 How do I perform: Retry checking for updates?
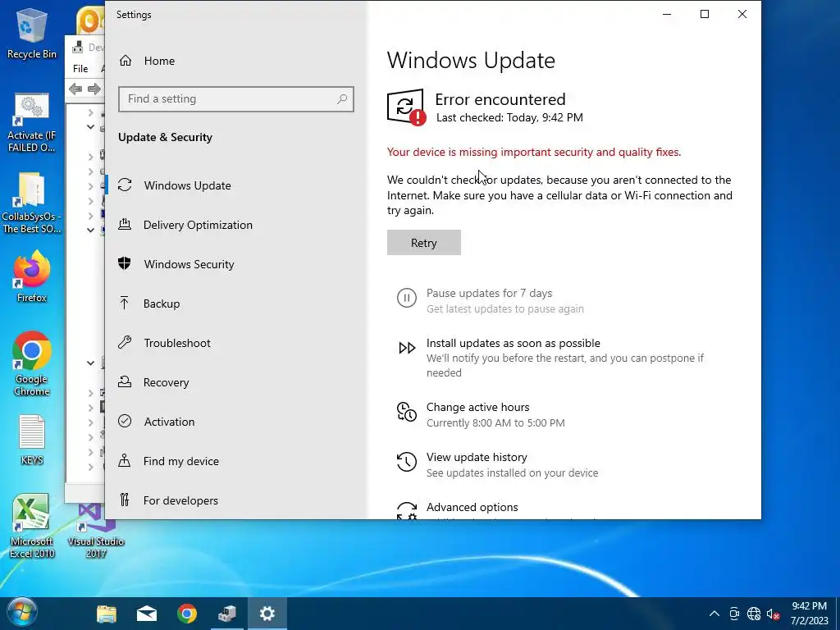424,243
